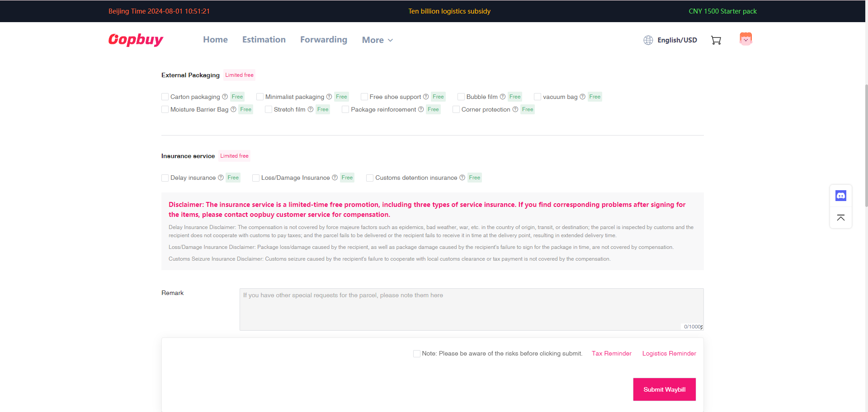Screen dimensions: 868x412
Task: Open the Estimation page
Action: point(264,40)
